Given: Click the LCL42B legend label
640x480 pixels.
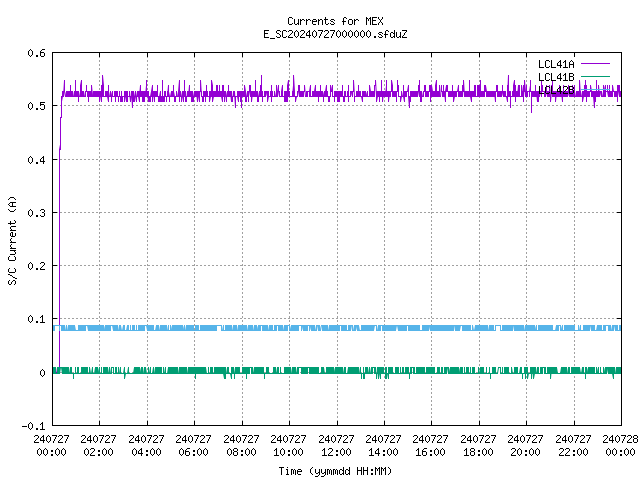Looking at the screenshot, I should click(556, 90).
